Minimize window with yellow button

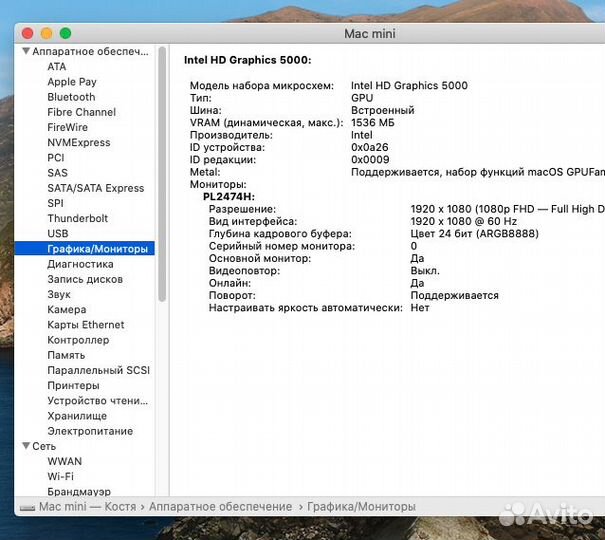tap(47, 33)
